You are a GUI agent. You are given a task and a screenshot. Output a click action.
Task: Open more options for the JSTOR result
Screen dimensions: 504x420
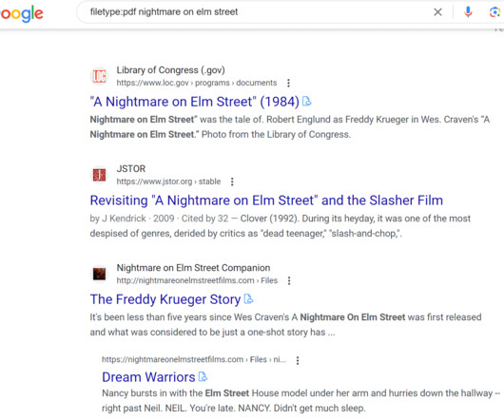(232, 181)
